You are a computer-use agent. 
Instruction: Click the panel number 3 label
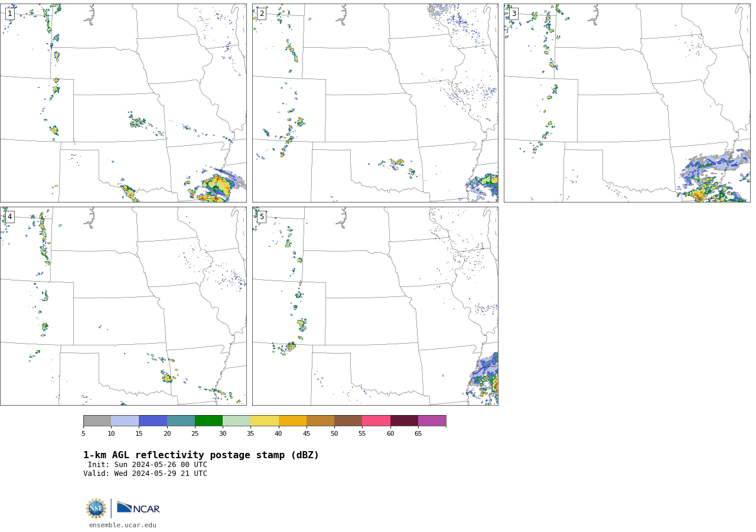(513, 14)
